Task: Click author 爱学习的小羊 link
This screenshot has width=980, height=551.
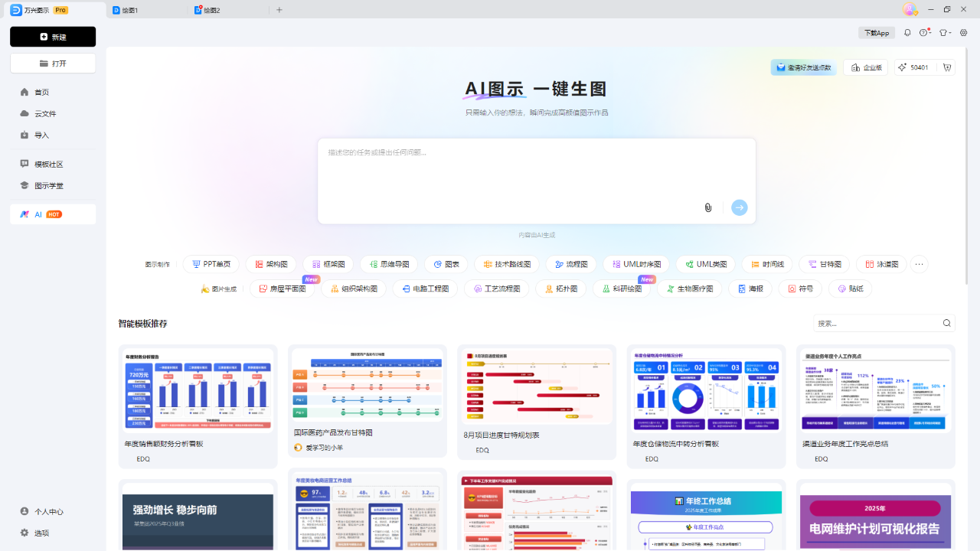Action: 324,448
